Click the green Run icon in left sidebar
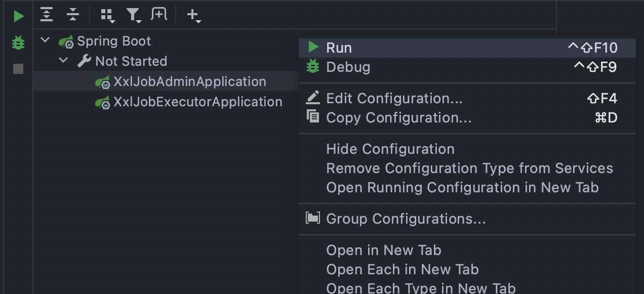This screenshot has height=294, width=644. click(x=19, y=16)
